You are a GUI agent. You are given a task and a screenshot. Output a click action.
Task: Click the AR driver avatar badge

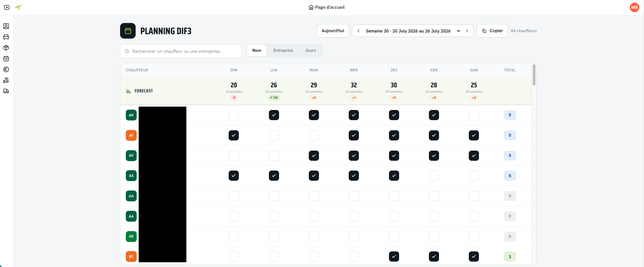pyautogui.click(x=131, y=236)
